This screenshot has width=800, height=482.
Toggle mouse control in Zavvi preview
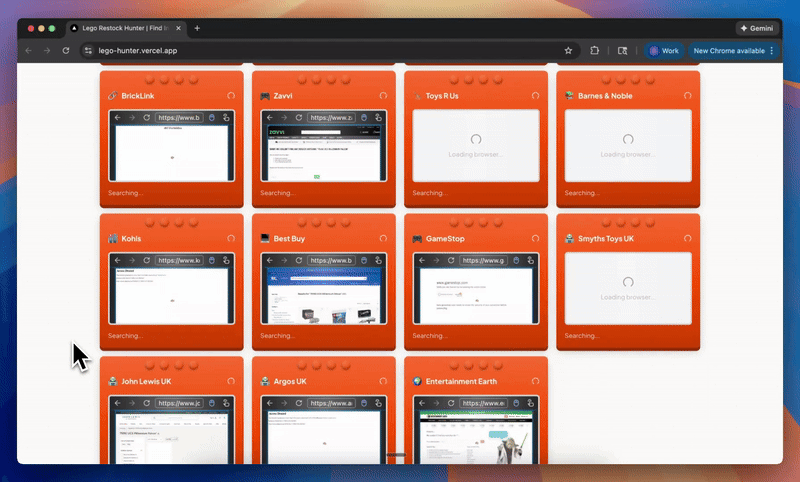click(364, 117)
